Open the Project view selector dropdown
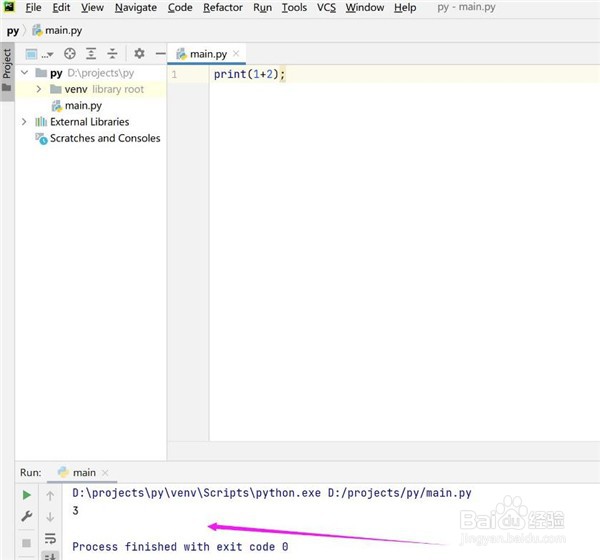 [39, 54]
